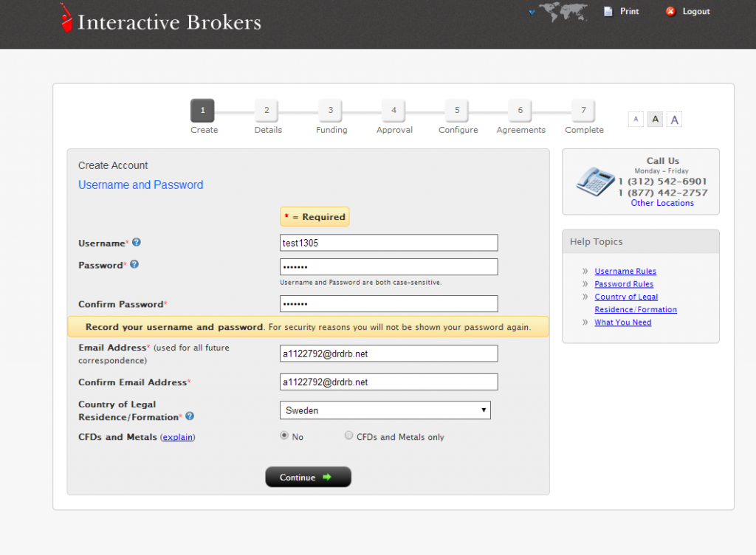The width and height of the screenshot is (756, 555).
Task: Click the Username and Password heading
Action: coord(141,185)
